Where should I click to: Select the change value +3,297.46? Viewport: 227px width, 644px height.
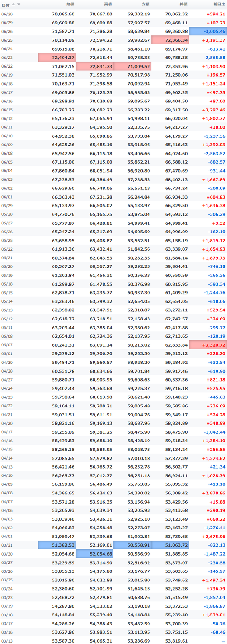click(213, 110)
